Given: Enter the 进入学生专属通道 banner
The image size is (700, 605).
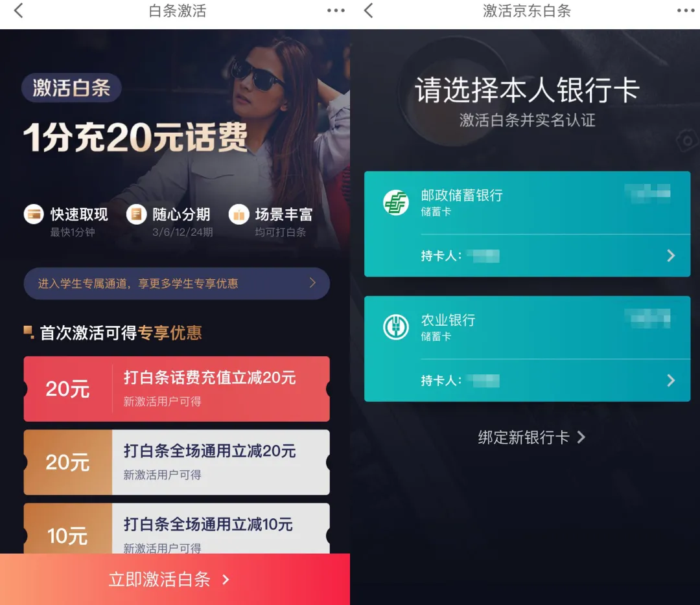Looking at the screenshot, I should click(x=177, y=283).
